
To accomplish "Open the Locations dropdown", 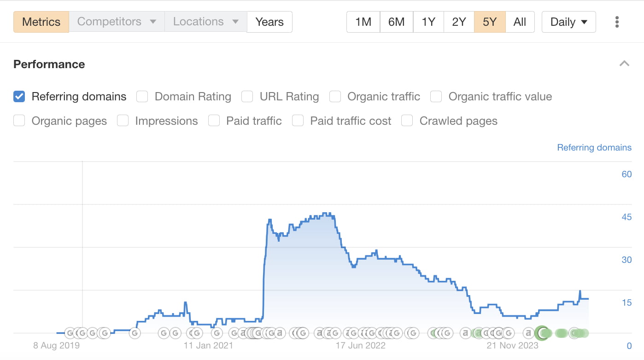I will pyautogui.click(x=205, y=22).
